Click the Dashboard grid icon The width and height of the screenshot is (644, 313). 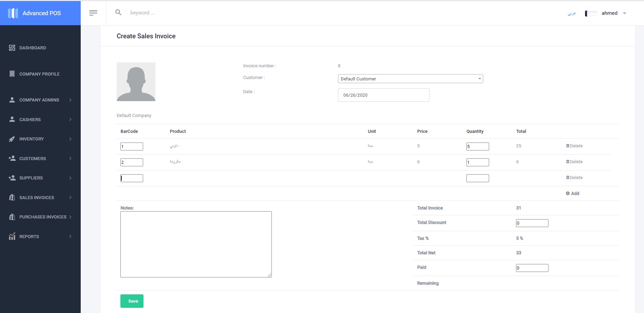pos(12,48)
